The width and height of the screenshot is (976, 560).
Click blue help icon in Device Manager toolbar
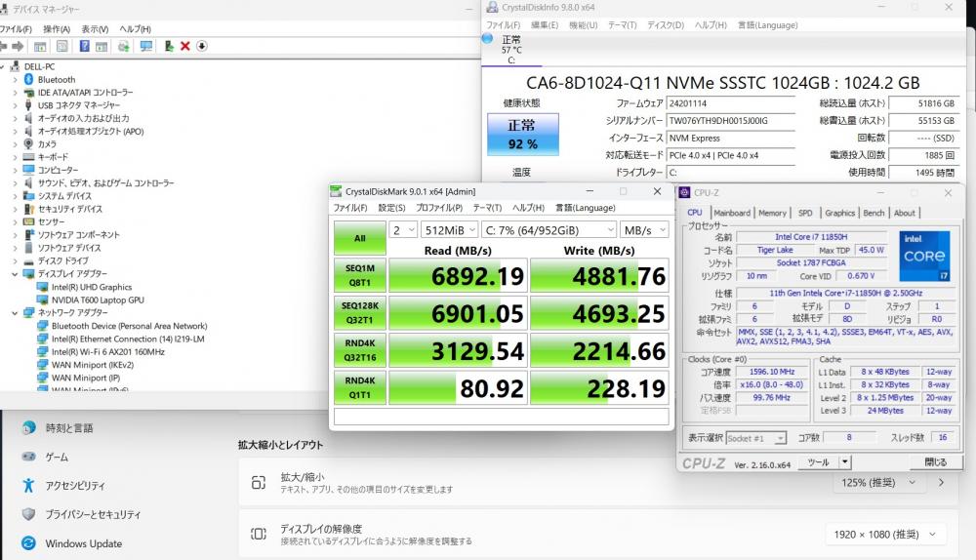(84, 46)
